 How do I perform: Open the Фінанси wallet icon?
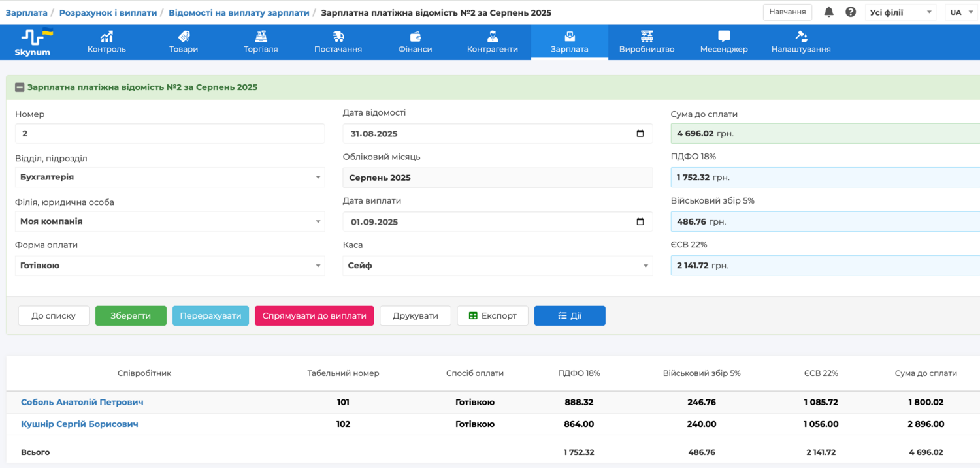(415, 37)
